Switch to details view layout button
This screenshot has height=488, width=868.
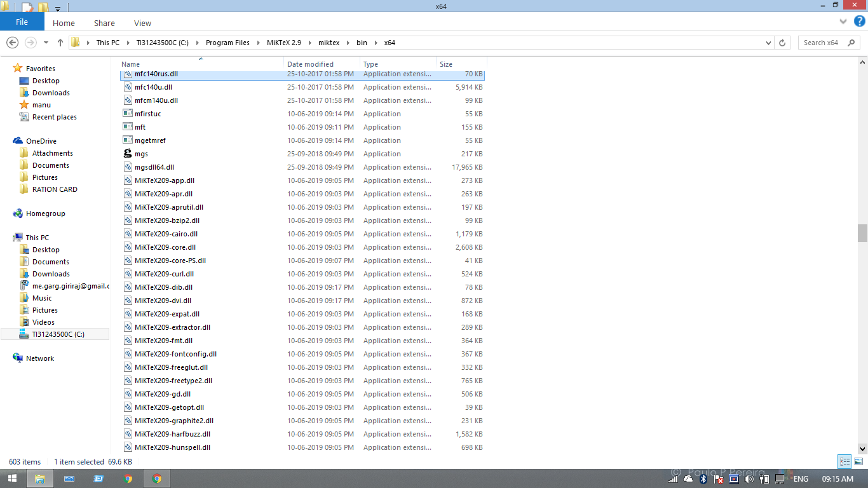(x=844, y=462)
